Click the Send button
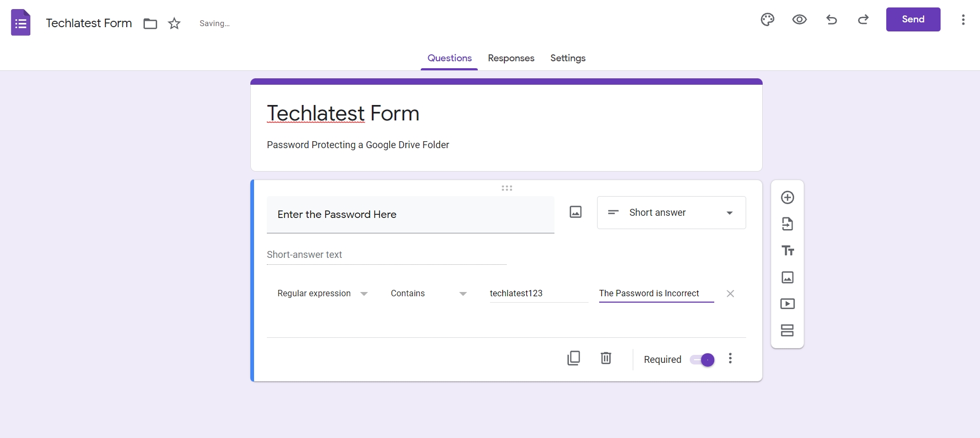This screenshot has width=980, height=438. 913,20
